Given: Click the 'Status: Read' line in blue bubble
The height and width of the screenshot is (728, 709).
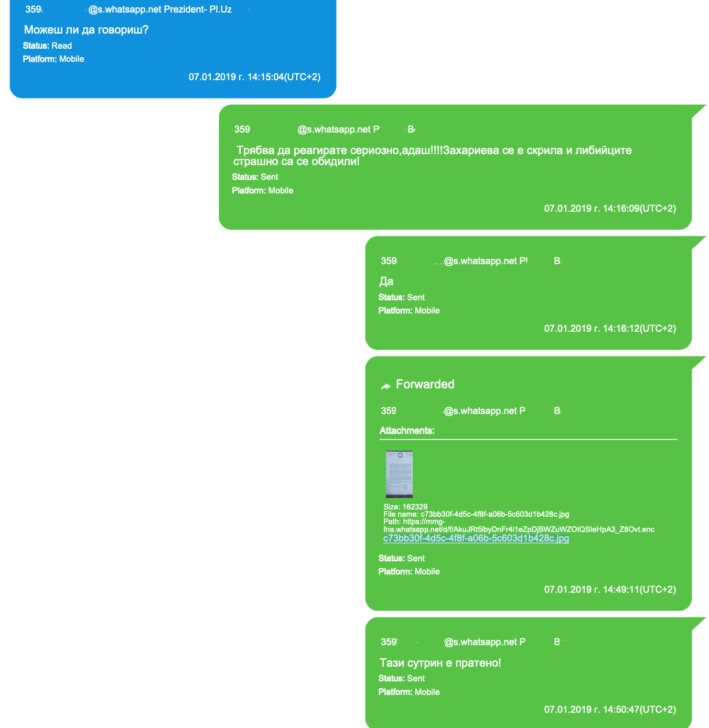Looking at the screenshot, I should coord(47,46).
